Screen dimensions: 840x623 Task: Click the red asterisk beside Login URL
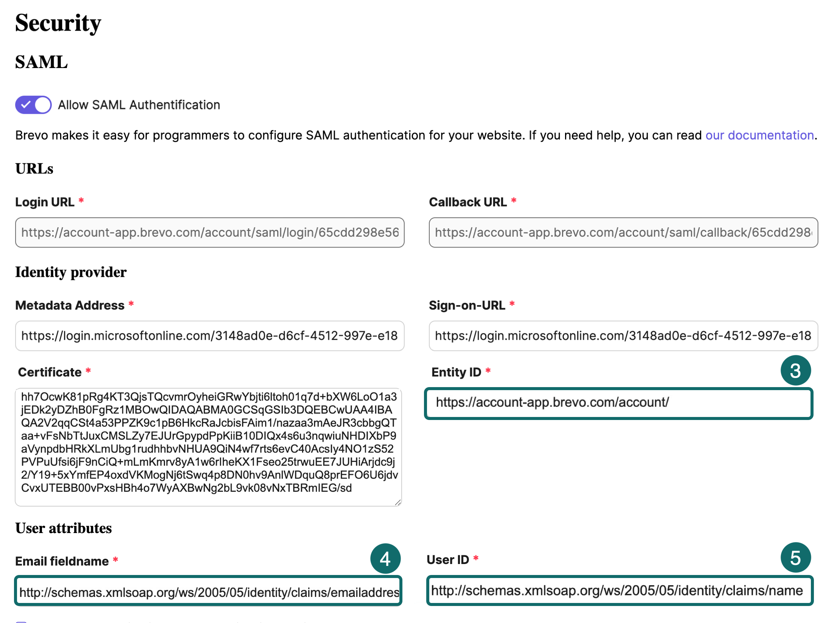(81, 200)
